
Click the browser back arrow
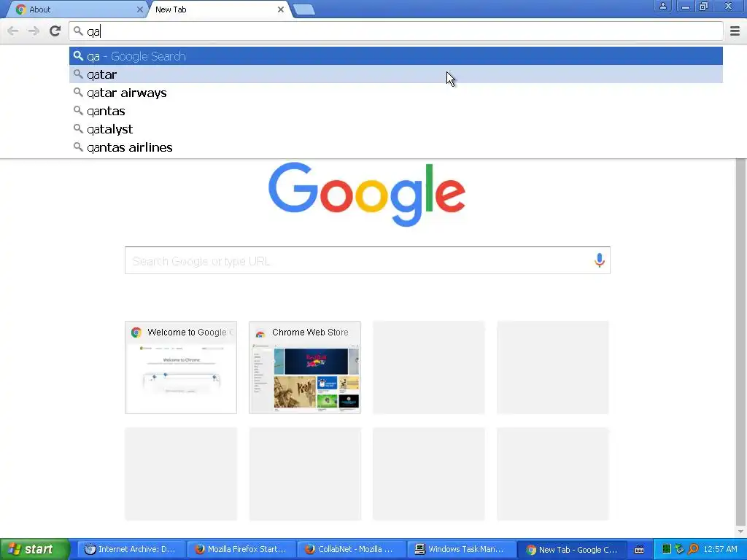tap(13, 31)
